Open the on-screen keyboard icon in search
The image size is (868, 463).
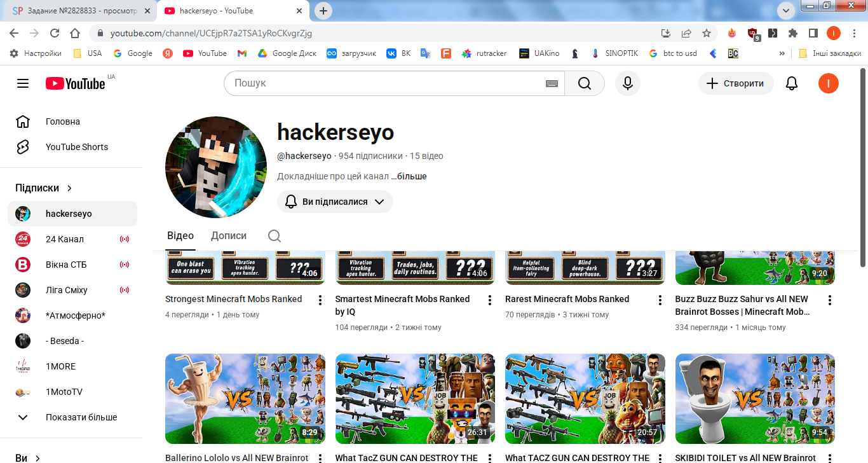click(552, 83)
